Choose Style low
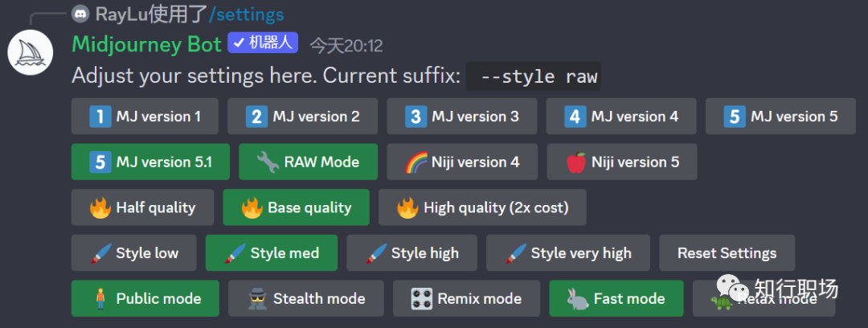Image resolution: width=868 pixels, height=328 pixels. coord(134,252)
